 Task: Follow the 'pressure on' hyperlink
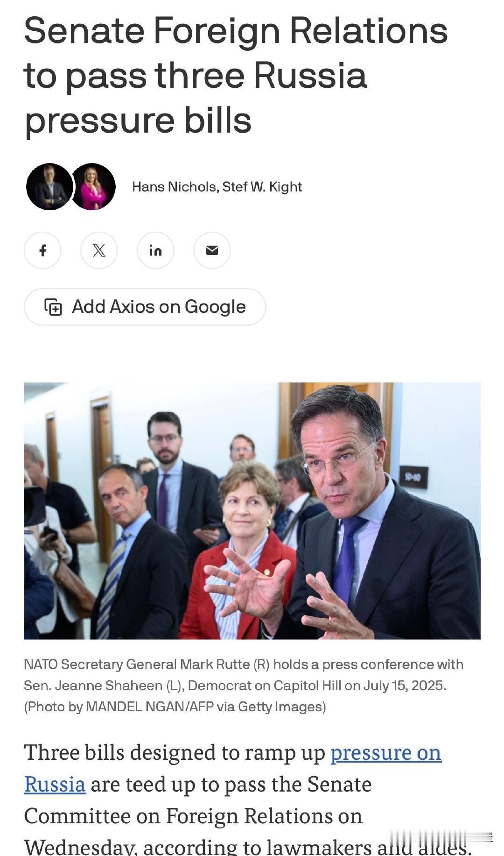pos(386,753)
